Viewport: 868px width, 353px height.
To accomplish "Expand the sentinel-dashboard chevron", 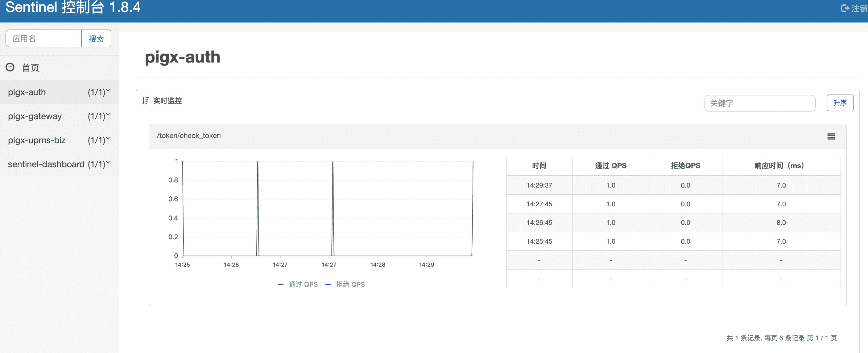I will click(108, 162).
